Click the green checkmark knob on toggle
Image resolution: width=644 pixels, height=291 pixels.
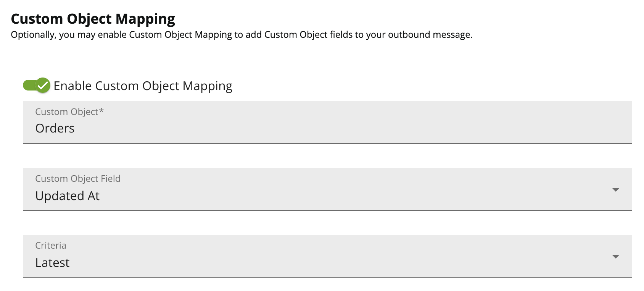(x=43, y=86)
